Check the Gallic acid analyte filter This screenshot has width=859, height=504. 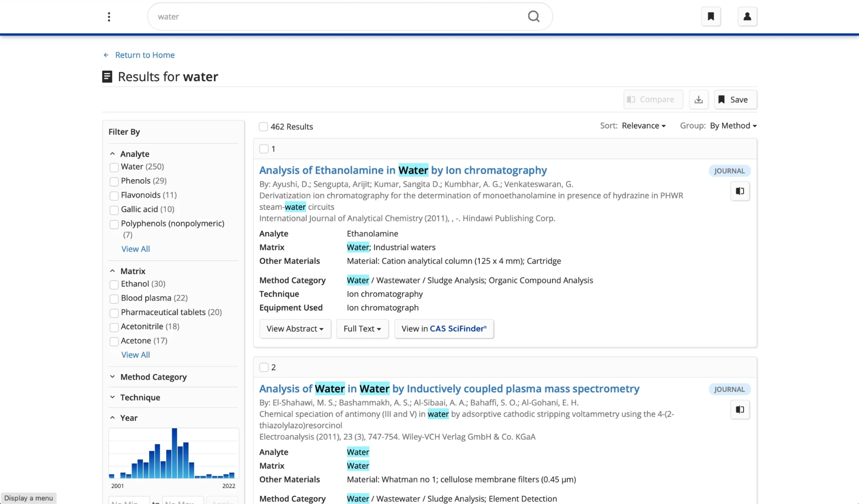(x=114, y=210)
